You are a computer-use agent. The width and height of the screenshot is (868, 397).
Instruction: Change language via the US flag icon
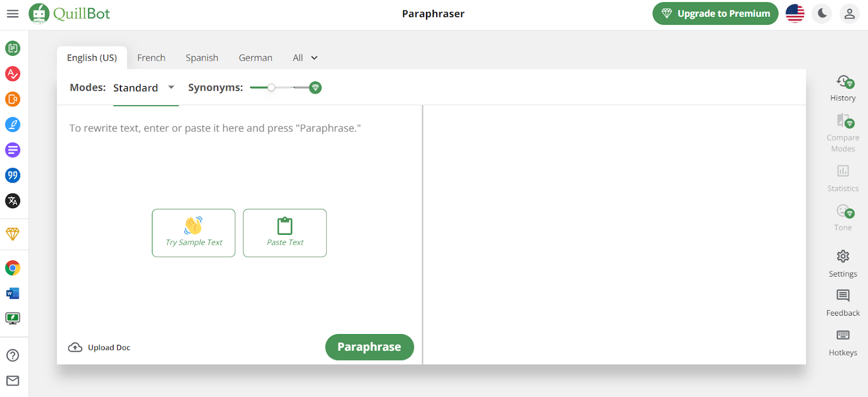(795, 14)
